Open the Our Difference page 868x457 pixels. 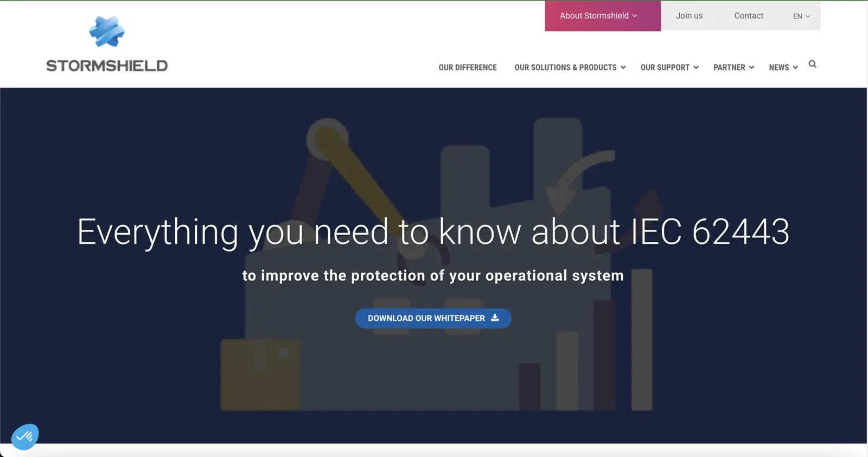468,67
